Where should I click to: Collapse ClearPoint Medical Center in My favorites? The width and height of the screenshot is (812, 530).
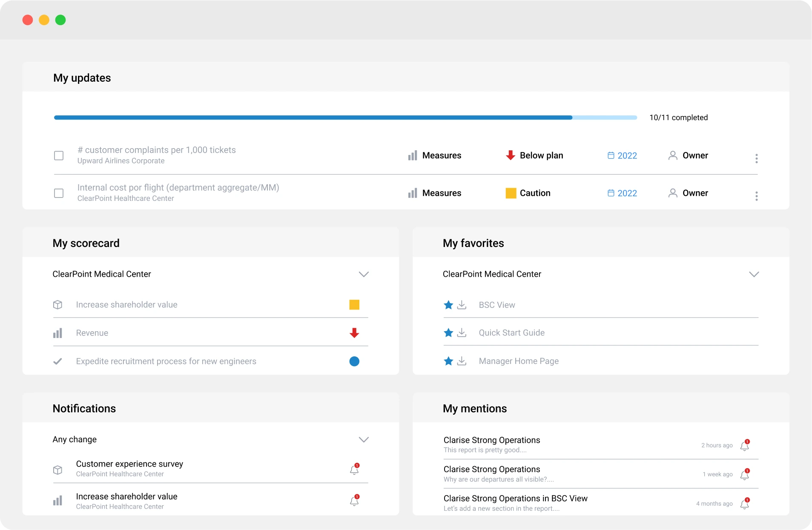coord(755,274)
